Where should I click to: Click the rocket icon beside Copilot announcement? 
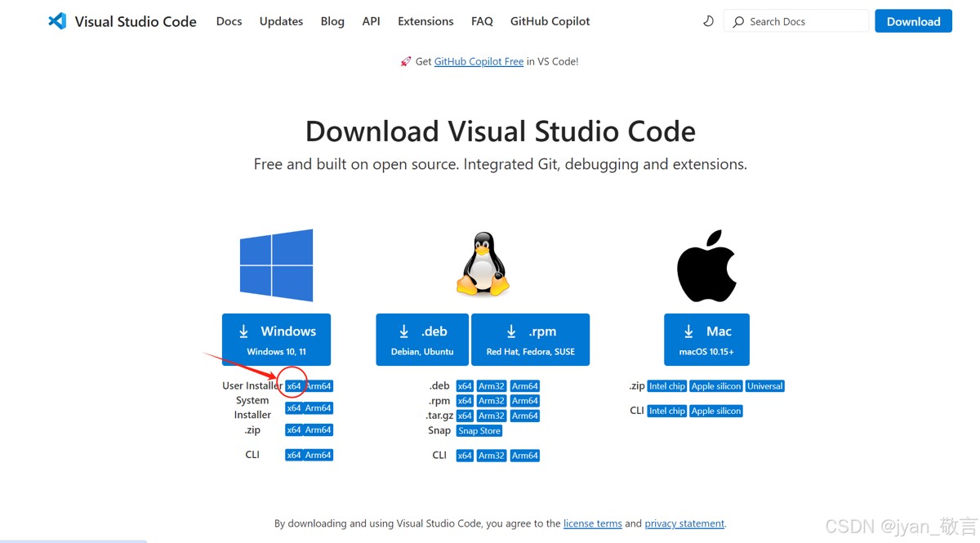(406, 61)
